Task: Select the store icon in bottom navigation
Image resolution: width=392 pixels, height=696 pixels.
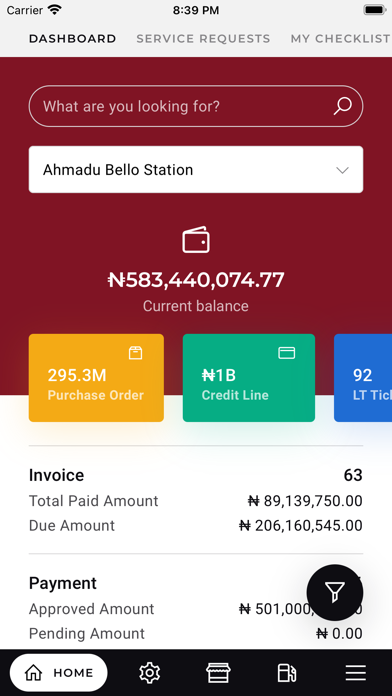Action: tap(218, 673)
